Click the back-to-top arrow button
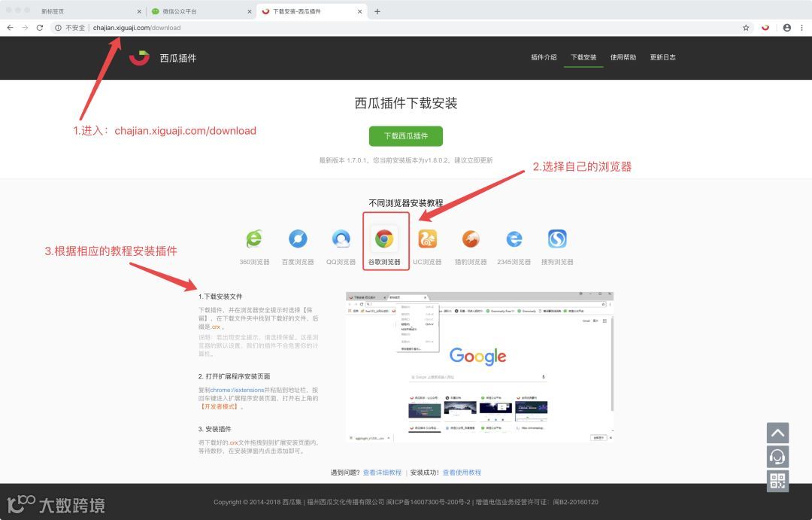Viewport: 812px width, 520px height. pyautogui.click(x=777, y=433)
